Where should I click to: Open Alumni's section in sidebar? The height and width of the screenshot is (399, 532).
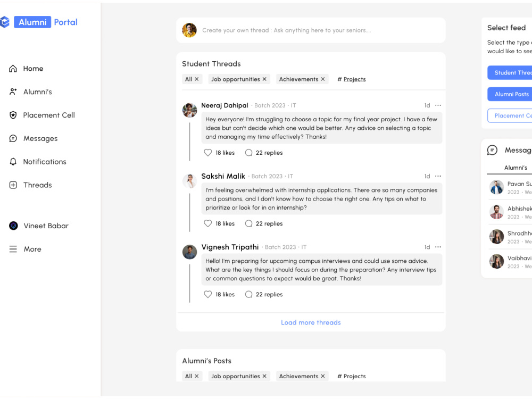(38, 92)
